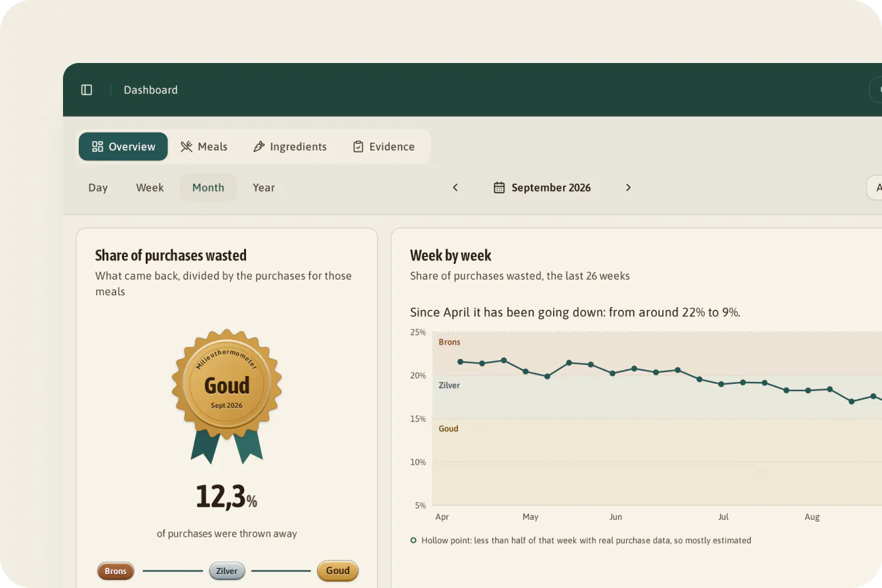
Task: Click the first data point in April
Action: [460, 362]
